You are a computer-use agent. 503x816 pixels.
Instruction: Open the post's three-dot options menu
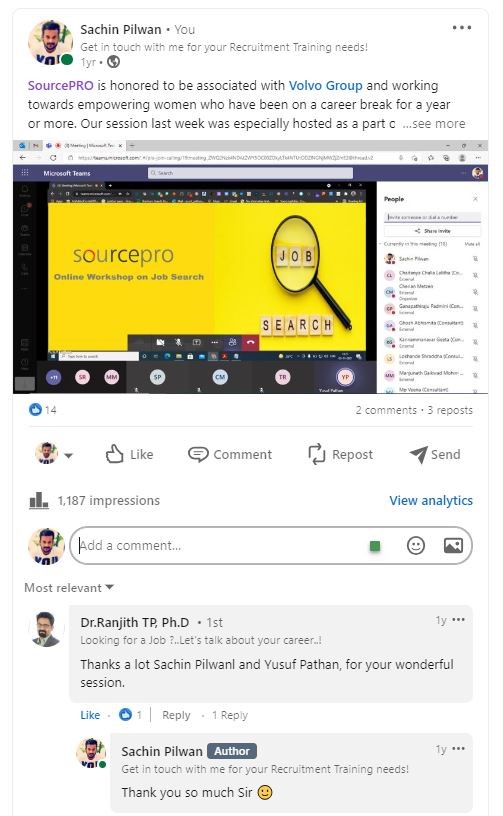point(461,28)
